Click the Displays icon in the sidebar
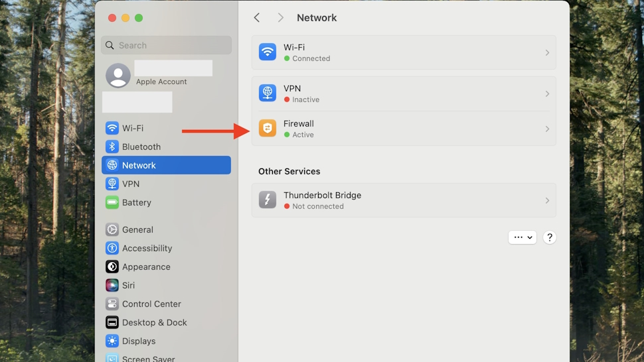Viewport: 644px width, 362px height. [112, 341]
